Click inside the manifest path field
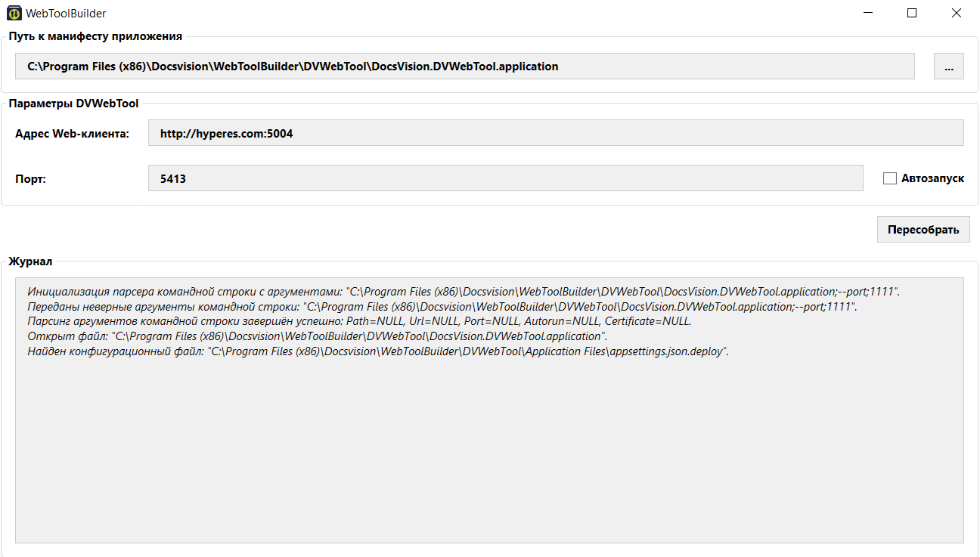 click(x=465, y=66)
